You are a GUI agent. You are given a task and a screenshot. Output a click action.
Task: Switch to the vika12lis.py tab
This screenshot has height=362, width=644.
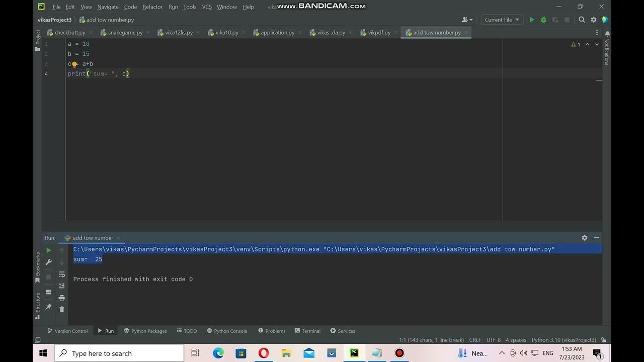179,32
